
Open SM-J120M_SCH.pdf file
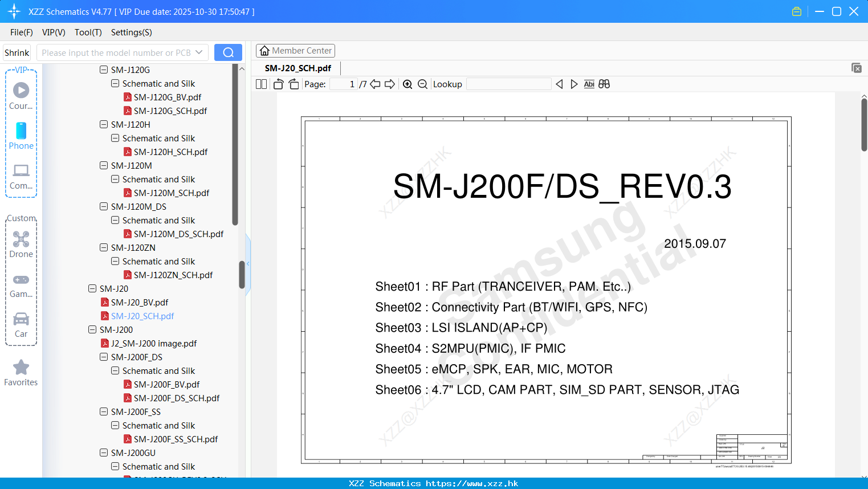pos(172,193)
